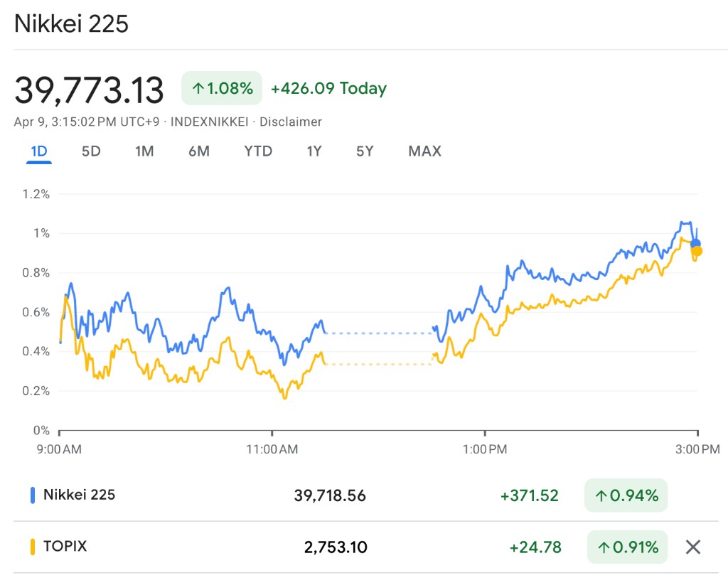Image resolution: width=728 pixels, height=585 pixels.
Task: Click the yellow endpoint dot on chart
Action: 697,251
